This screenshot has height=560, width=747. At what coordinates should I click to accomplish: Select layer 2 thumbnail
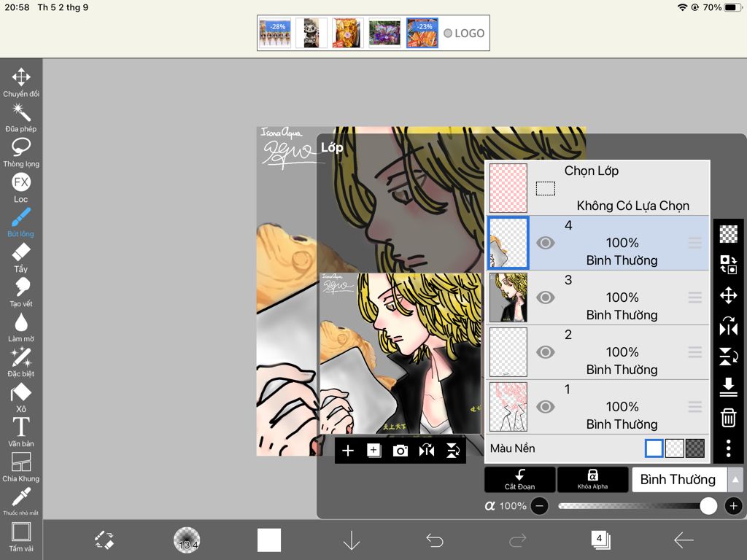click(508, 352)
